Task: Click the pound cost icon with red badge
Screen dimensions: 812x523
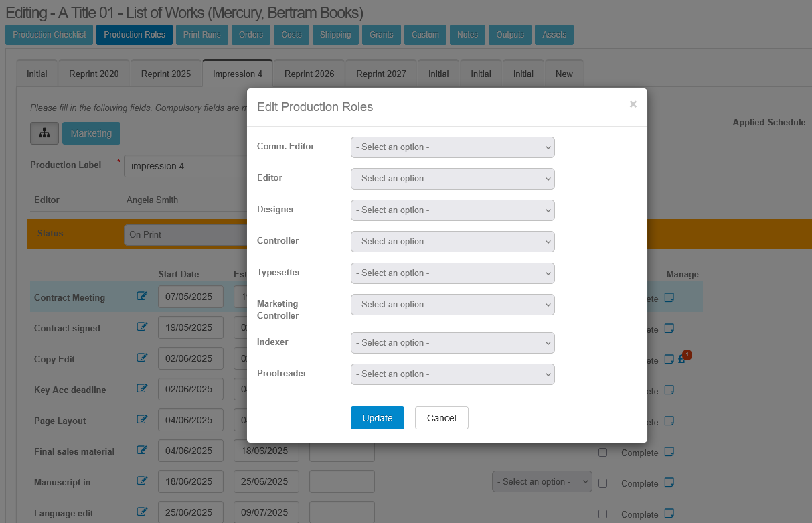Action: click(x=681, y=359)
